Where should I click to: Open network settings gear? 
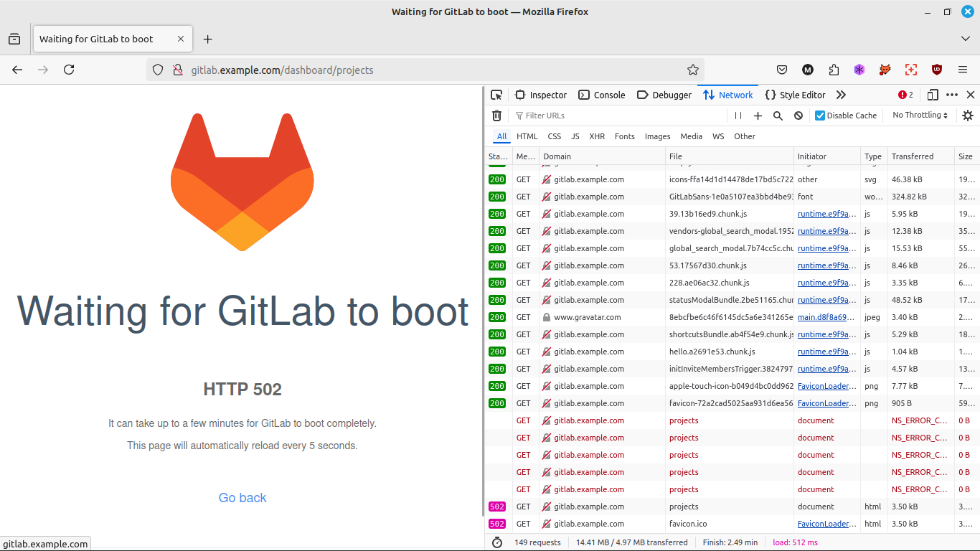pyautogui.click(x=968, y=116)
